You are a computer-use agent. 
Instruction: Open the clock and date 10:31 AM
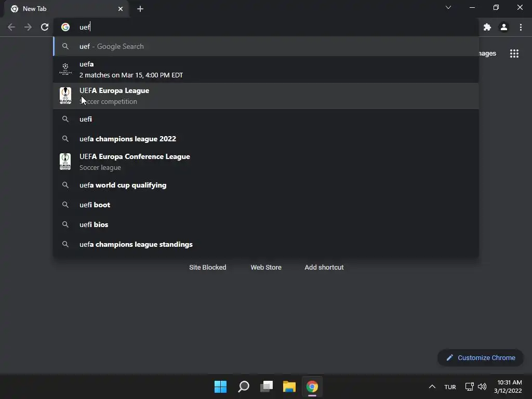pos(508,387)
